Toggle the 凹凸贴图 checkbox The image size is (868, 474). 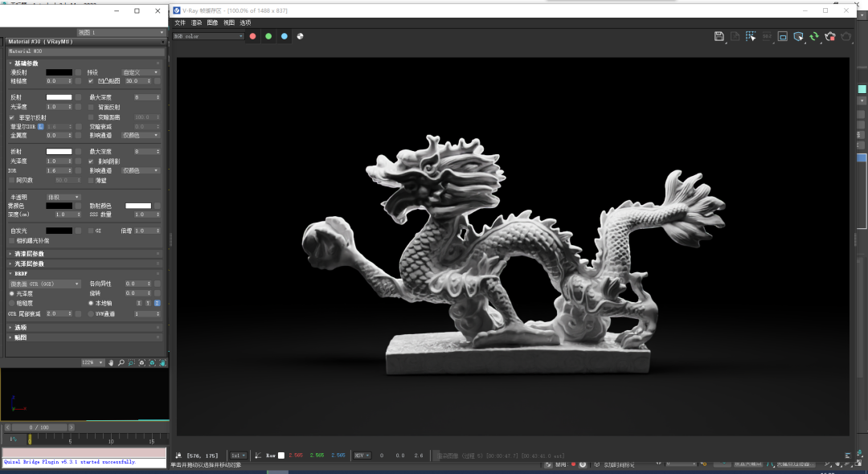pyautogui.click(x=90, y=81)
